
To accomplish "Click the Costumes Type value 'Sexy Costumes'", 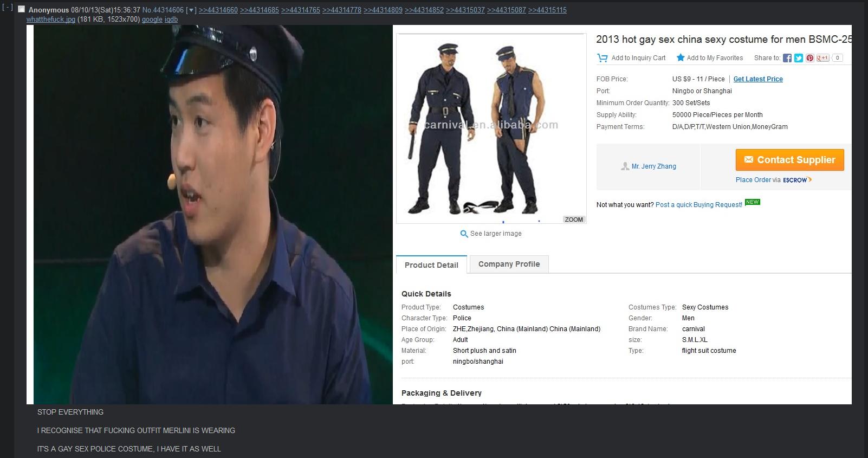I will 705,307.
